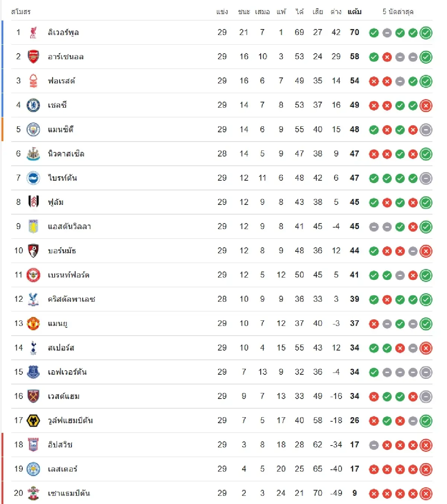Click the Brentford club crest

click(x=33, y=275)
